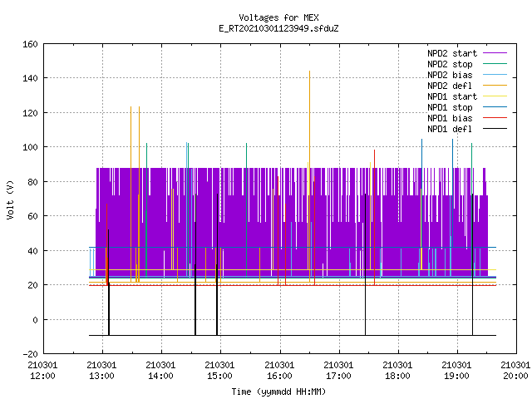Click the NPD2 defl orange legend line
Screen dimensions: 532x399
[495, 86]
